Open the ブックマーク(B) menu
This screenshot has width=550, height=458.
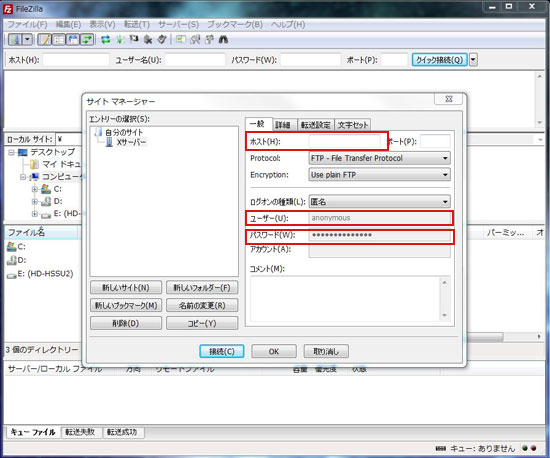[235, 25]
